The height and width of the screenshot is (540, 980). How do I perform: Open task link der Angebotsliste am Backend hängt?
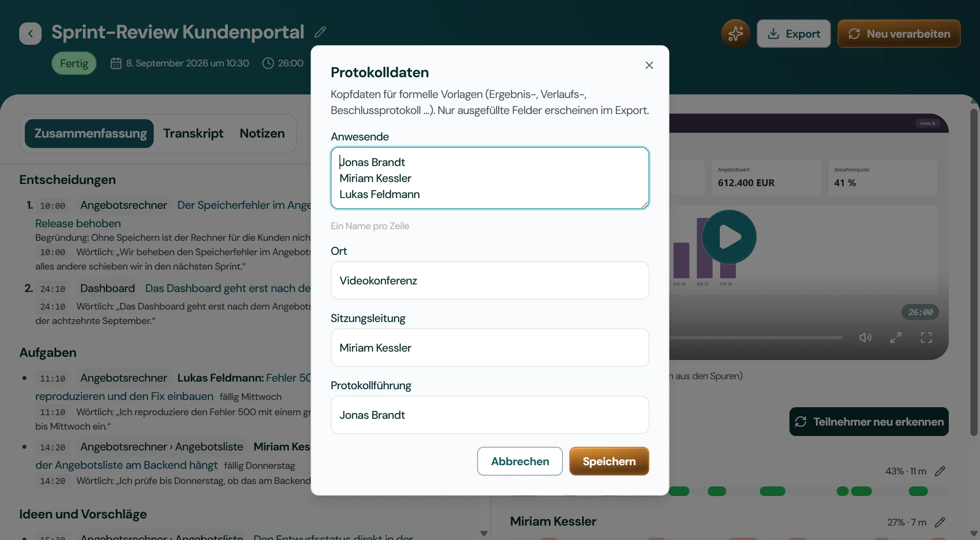pos(126,465)
